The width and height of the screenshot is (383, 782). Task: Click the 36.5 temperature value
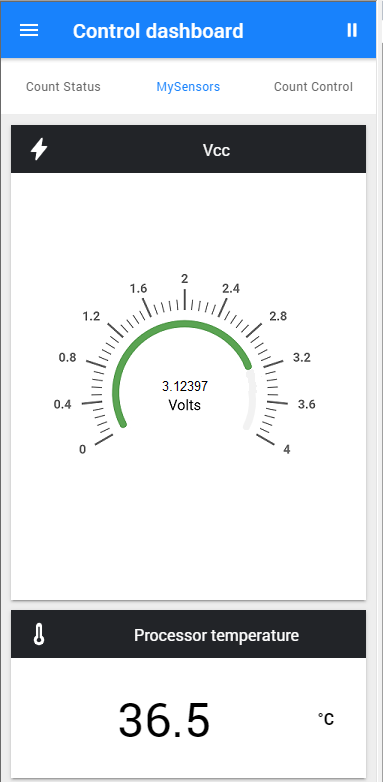[x=164, y=720]
